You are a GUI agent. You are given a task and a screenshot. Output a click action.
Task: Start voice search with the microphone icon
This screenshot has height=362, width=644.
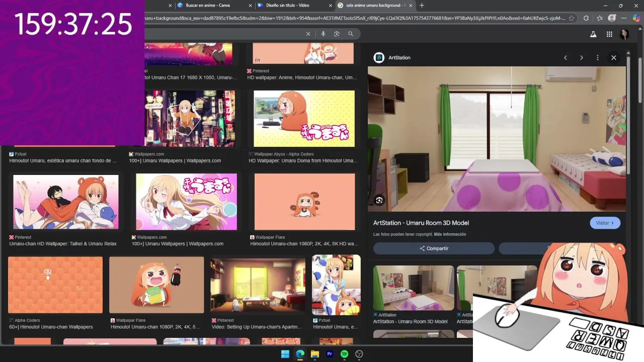[323, 34]
